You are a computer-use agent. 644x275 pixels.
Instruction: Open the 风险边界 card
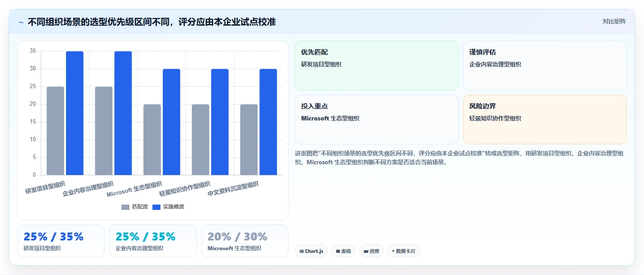(x=545, y=120)
